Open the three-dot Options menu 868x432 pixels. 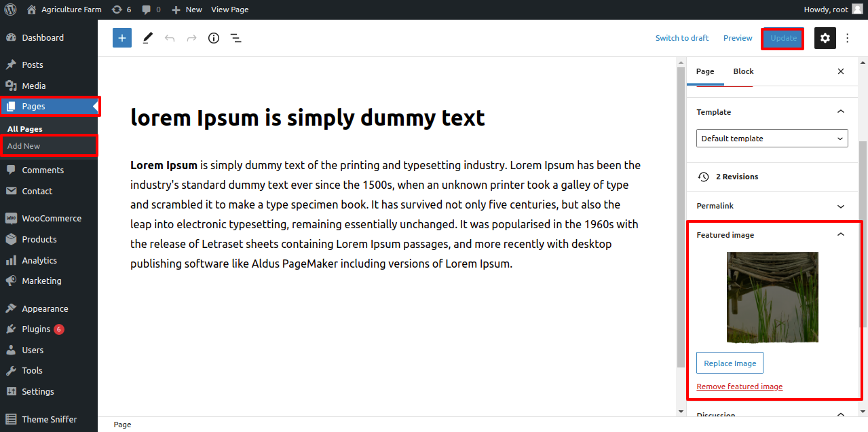tap(847, 38)
